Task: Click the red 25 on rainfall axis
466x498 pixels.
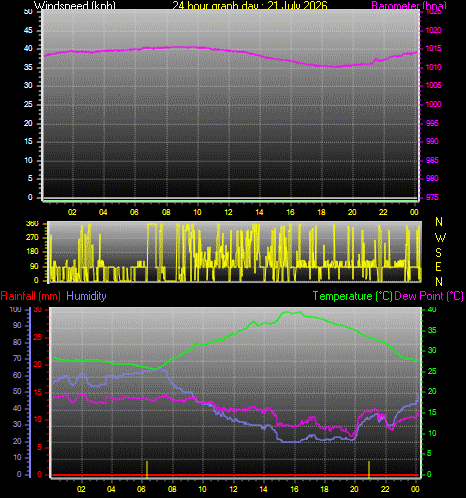Action: pos(38,337)
